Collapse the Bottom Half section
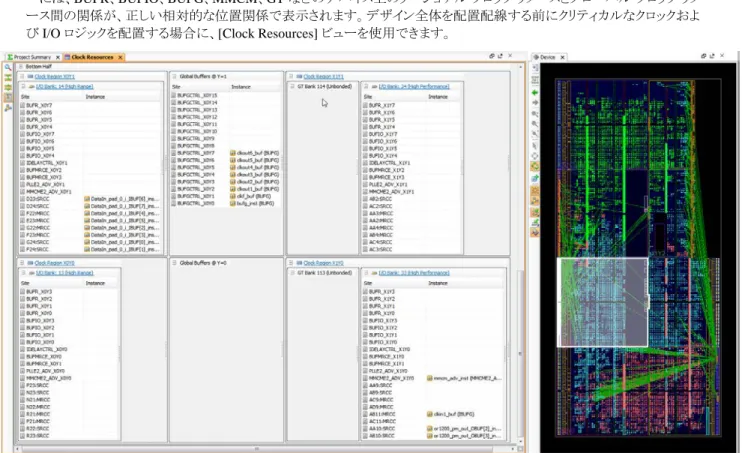The height and width of the screenshot is (453, 742). [x=21, y=67]
